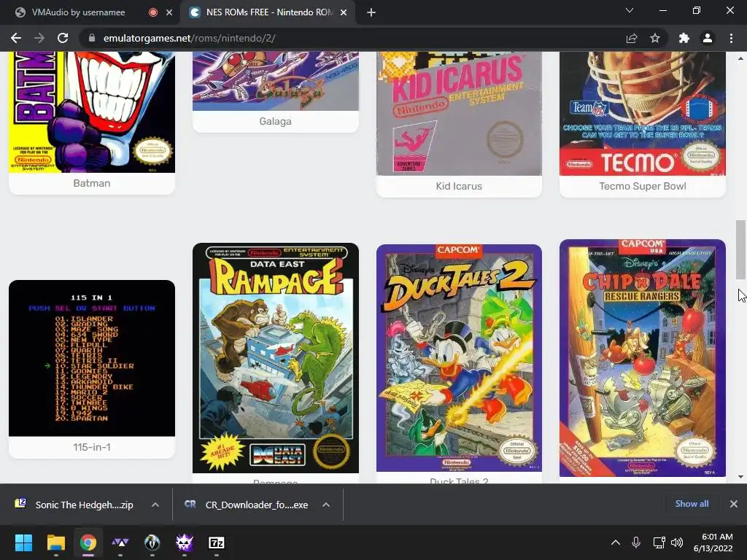Close the downloads bar

click(x=734, y=504)
